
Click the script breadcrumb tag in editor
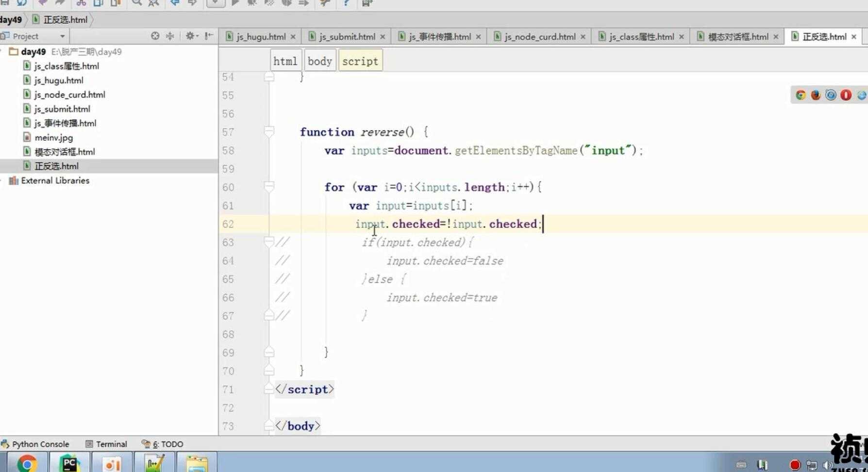(360, 61)
